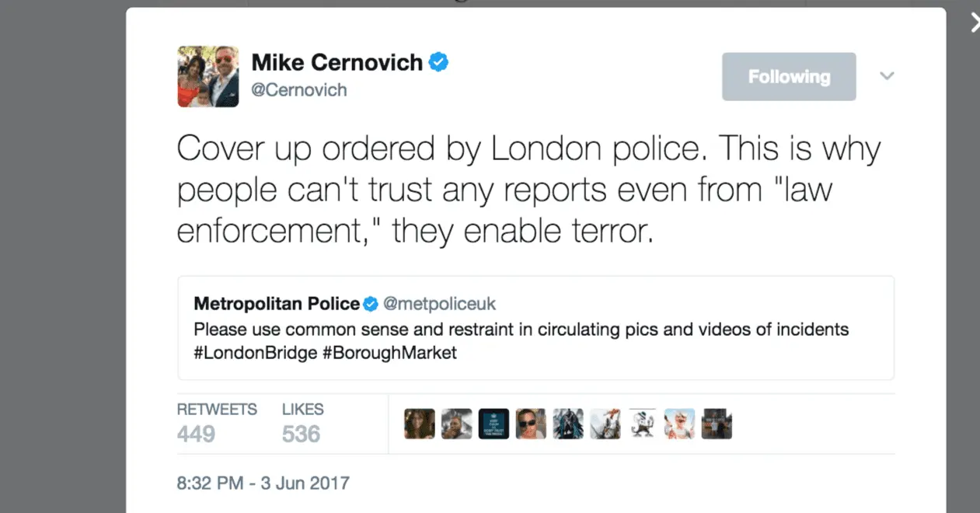The image size is (980, 513).
Task: Open the Batman liker avatar
Action: pyautogui.click(x=568, y=424)
